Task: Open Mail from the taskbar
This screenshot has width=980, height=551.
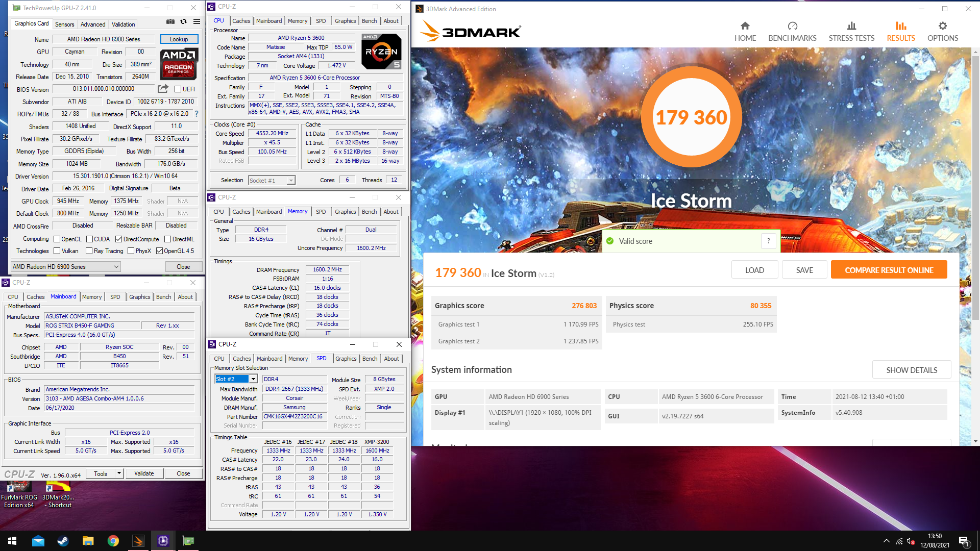Action: point(38,541)
